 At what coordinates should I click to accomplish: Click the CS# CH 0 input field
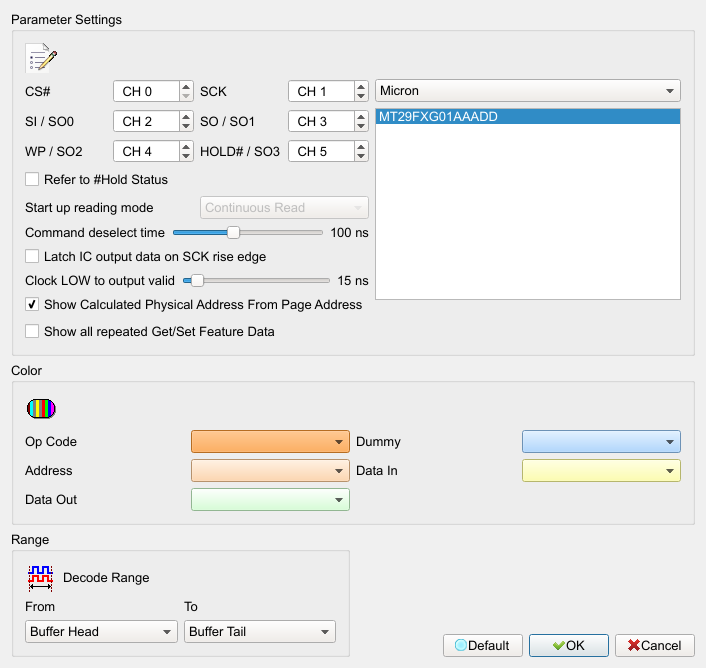[x=146, y=91]
